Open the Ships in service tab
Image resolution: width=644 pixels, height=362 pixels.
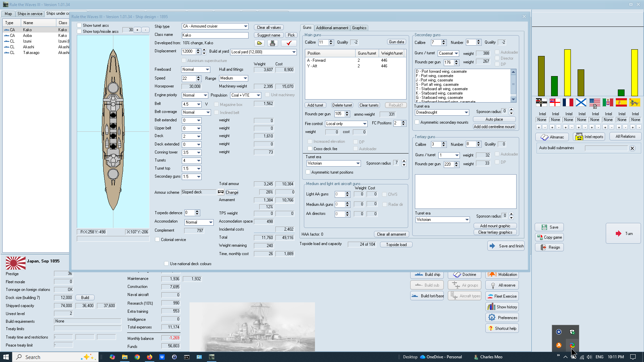[30, 14]
